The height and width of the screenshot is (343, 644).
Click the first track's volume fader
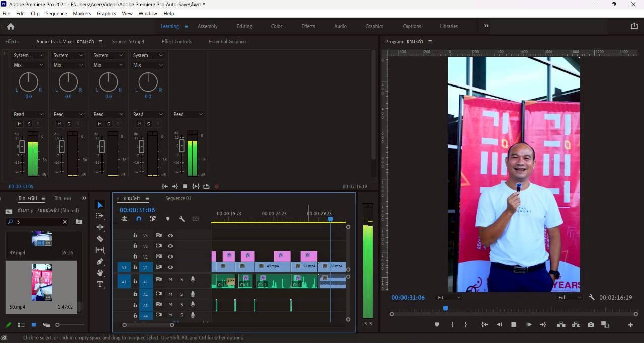coord(22,147)
